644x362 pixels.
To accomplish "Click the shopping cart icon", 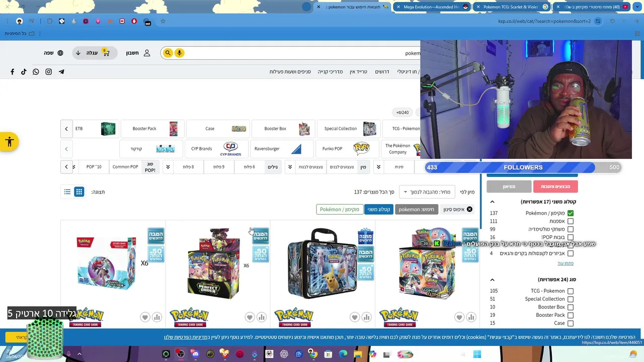I will tap(106, 52).
